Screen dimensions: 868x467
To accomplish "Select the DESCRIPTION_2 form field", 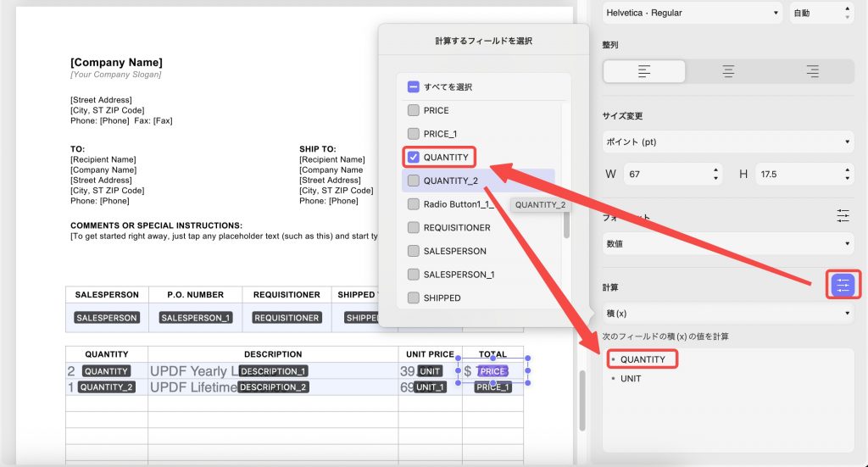I will point(273,386).
